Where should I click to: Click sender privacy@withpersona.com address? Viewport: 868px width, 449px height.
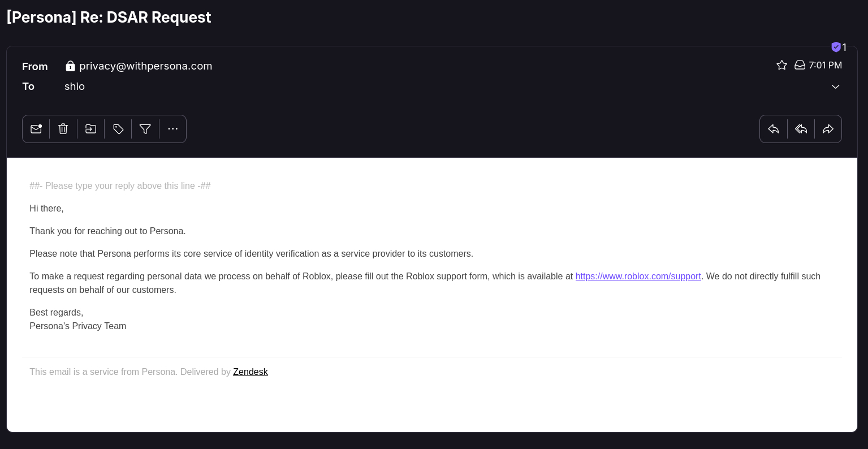point(145,66)
